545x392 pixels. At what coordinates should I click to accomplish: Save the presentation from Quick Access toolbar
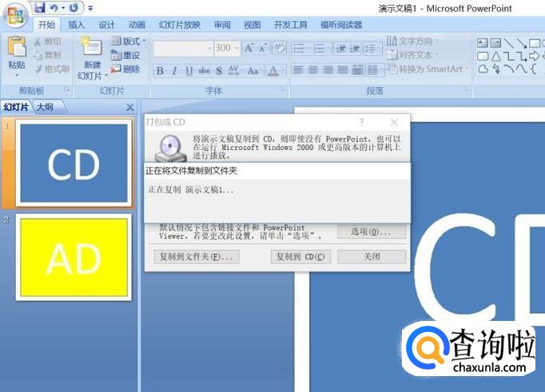40,7
